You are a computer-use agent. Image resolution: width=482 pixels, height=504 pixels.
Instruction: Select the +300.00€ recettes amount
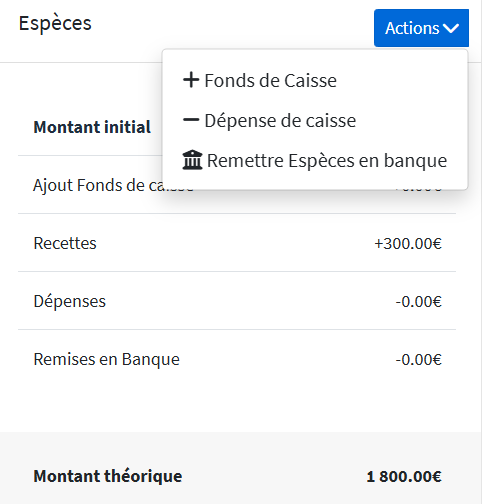point(408,243)
